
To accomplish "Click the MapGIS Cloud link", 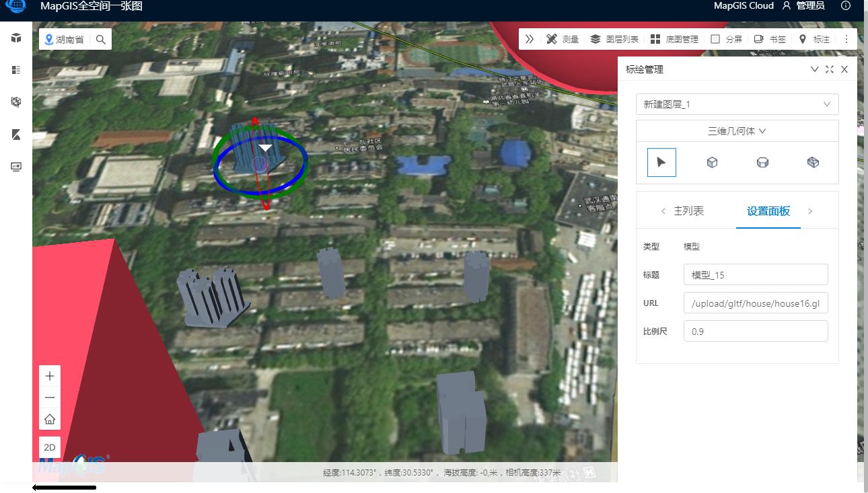I will click(744, 5).
